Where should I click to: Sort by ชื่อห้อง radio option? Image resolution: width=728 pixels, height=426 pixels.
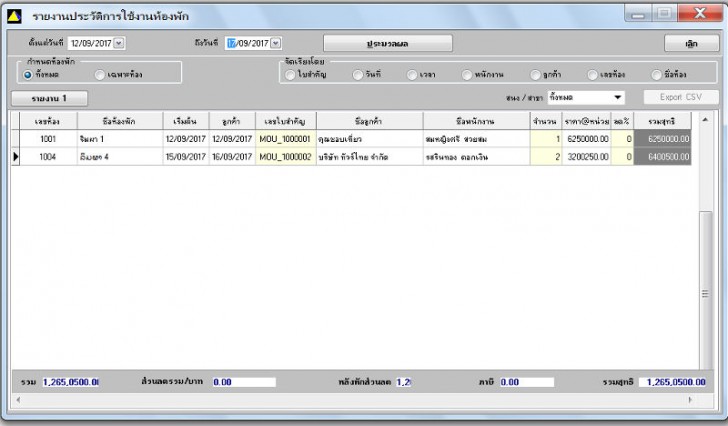coord(656,75)
